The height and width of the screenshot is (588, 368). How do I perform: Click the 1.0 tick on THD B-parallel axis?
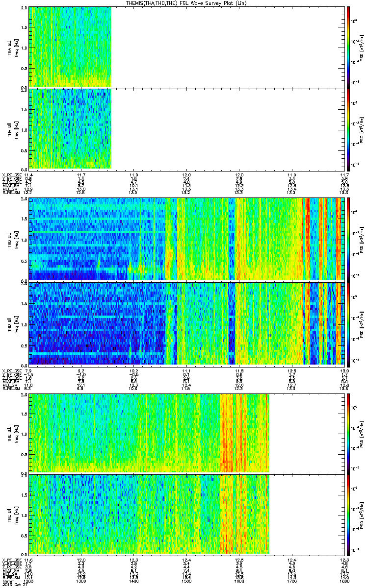point(24,325)
